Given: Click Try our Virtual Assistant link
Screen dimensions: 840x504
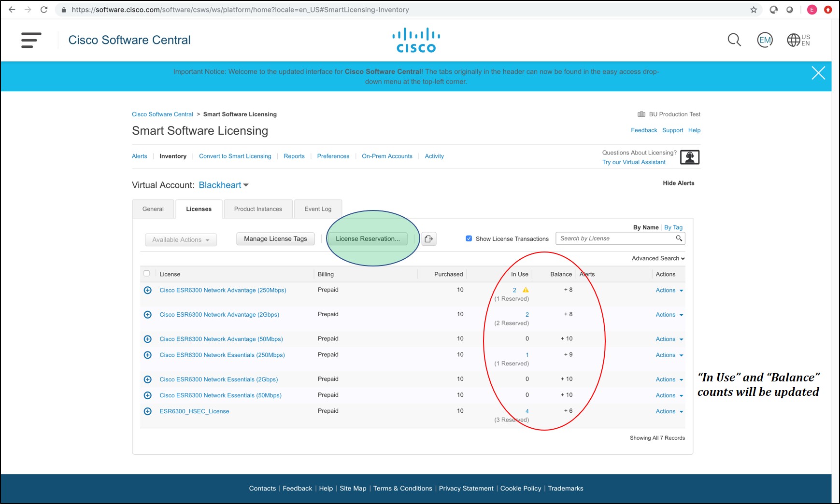Looking at the screenshot, I should 634,162.
